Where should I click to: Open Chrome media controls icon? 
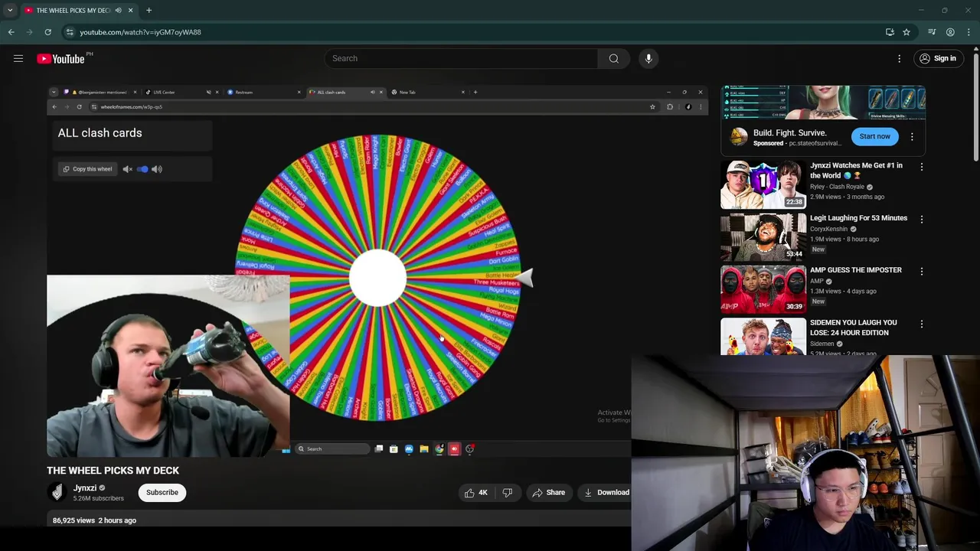coord(932,32)
